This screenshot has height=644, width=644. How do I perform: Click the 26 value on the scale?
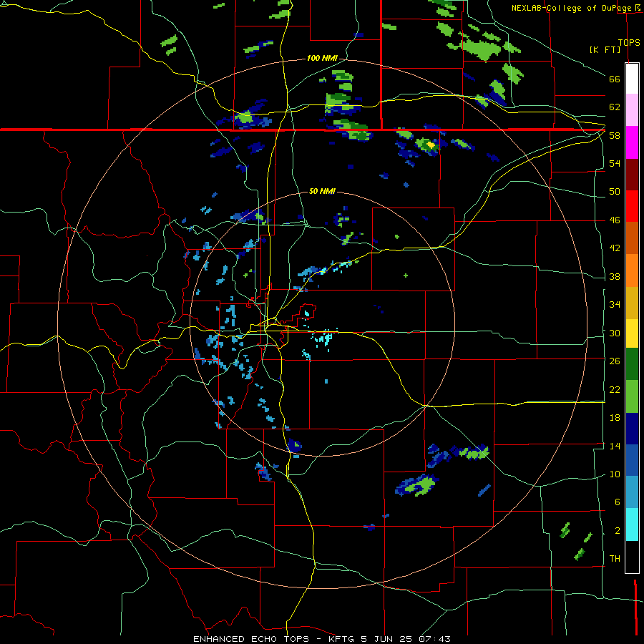coord(615,361)
